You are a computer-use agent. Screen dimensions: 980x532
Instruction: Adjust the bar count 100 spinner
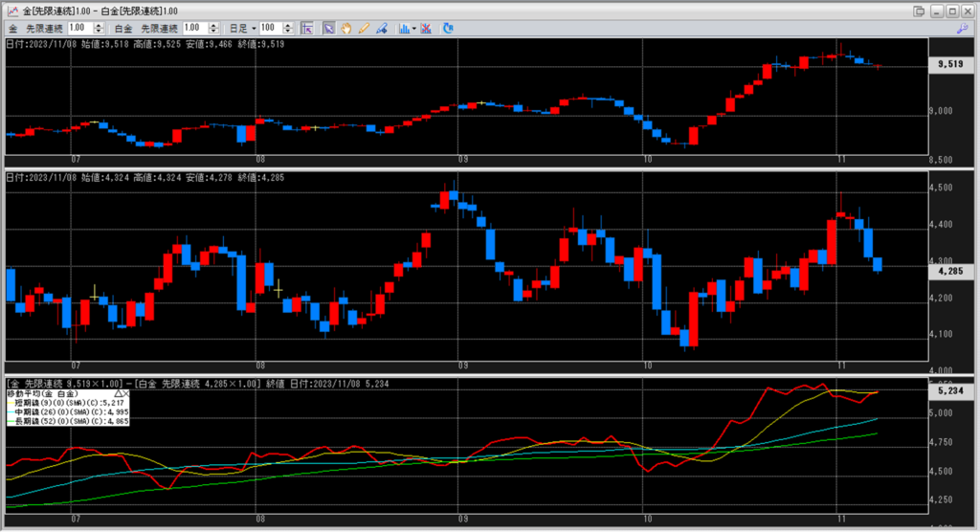tap(293, 29)
